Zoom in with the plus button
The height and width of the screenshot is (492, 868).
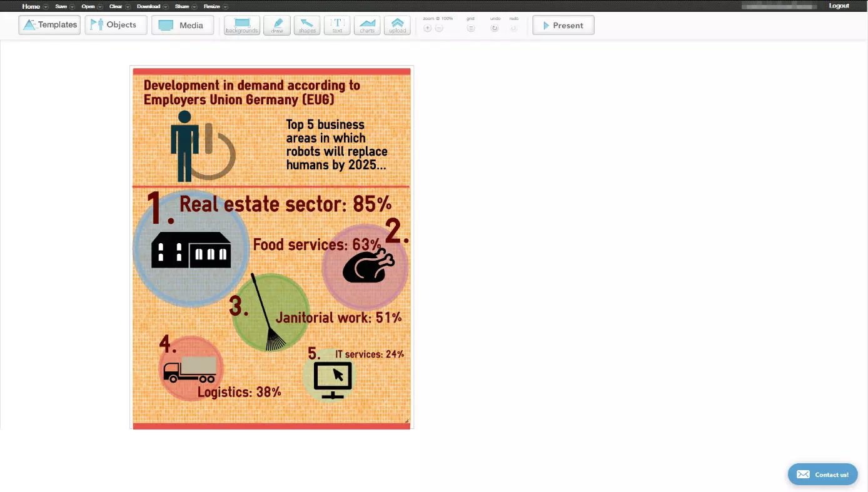pyautogui.click(x=428, y=28)
